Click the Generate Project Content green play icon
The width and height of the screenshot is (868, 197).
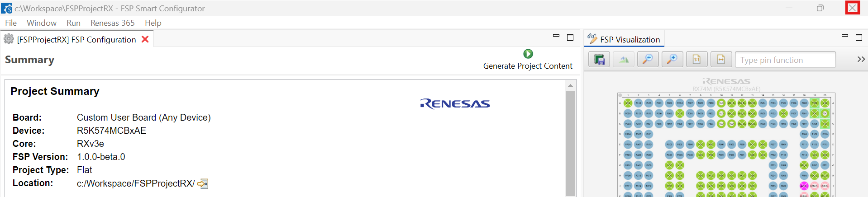point(528,54)
